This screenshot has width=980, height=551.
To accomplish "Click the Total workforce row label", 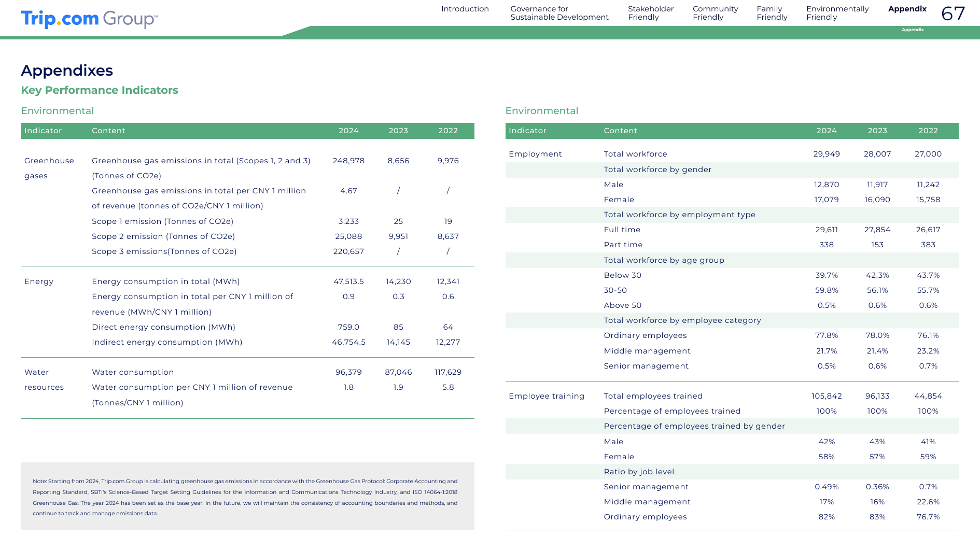I will [636, 154].
